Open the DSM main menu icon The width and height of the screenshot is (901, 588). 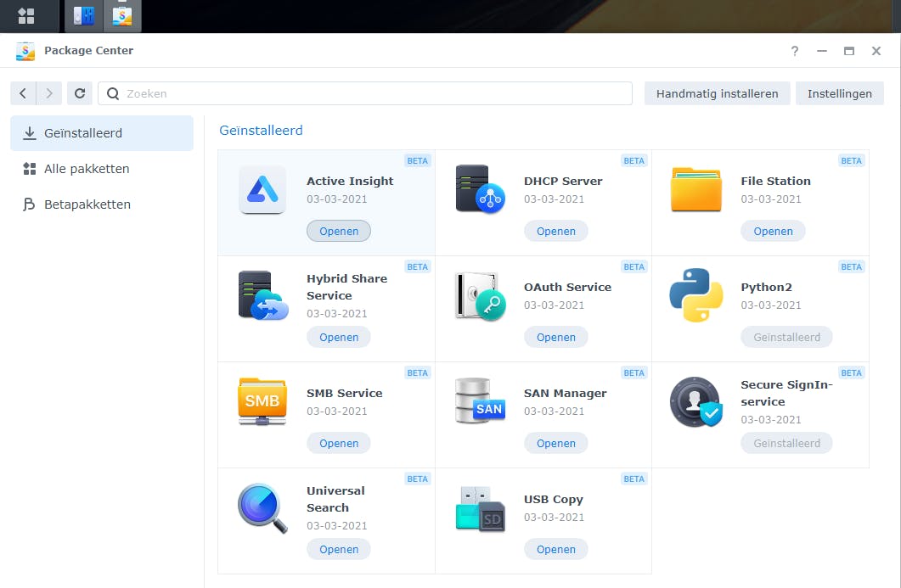pos(26,15)
